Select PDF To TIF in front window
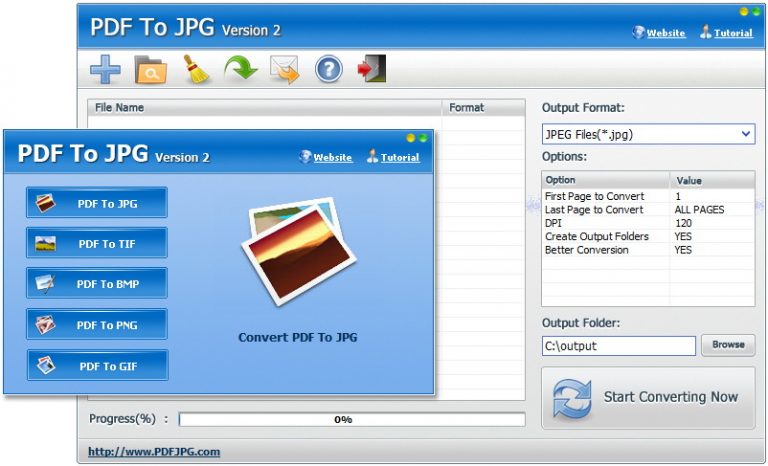The height and width of the screenshot is (466, 768). pos(96,243)
